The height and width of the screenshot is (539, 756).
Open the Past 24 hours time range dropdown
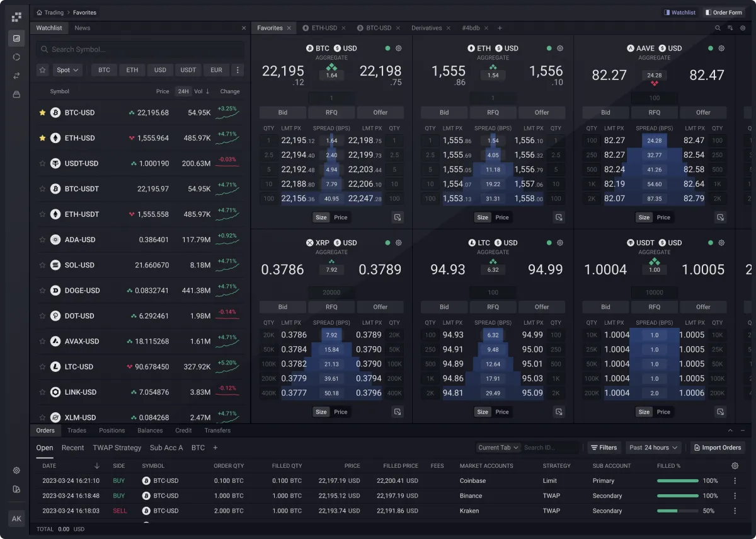tap(653, 447)
